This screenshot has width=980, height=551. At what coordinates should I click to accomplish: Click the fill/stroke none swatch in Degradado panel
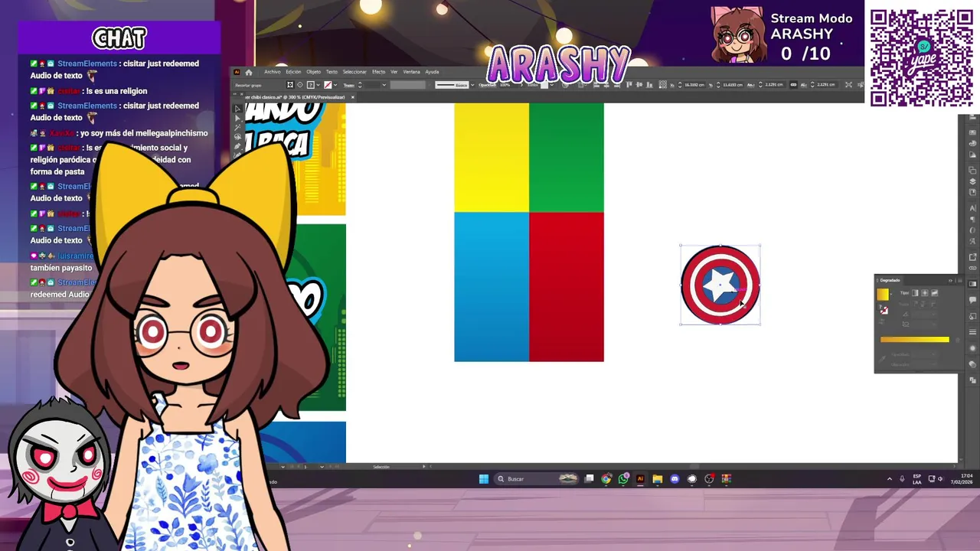(884, 310)
